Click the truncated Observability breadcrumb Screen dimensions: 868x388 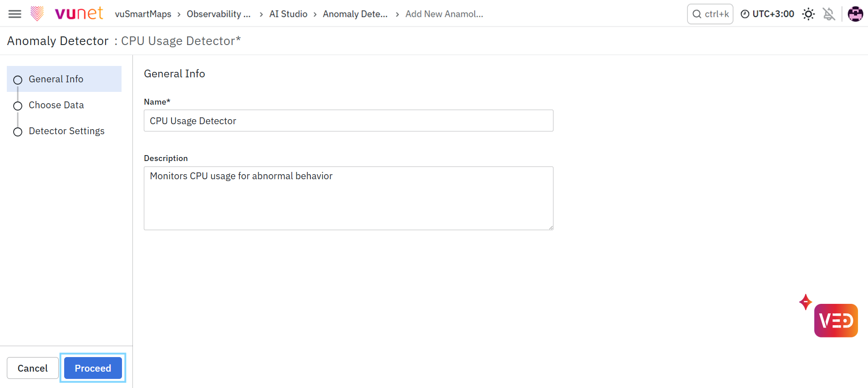(x=218, y=14)
